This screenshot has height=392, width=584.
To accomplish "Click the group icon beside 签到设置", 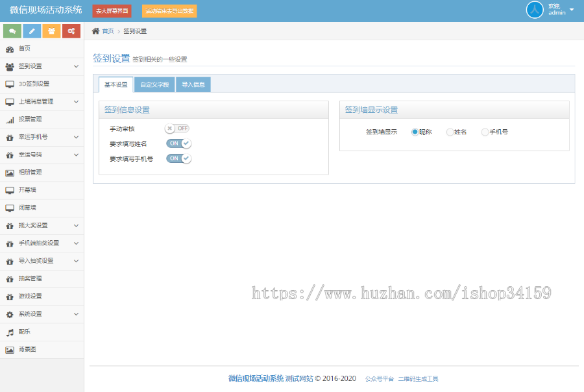I will pos(10,67).
